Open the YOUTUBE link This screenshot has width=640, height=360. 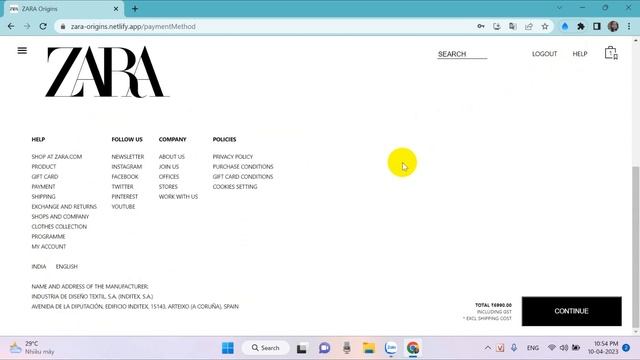123,207
